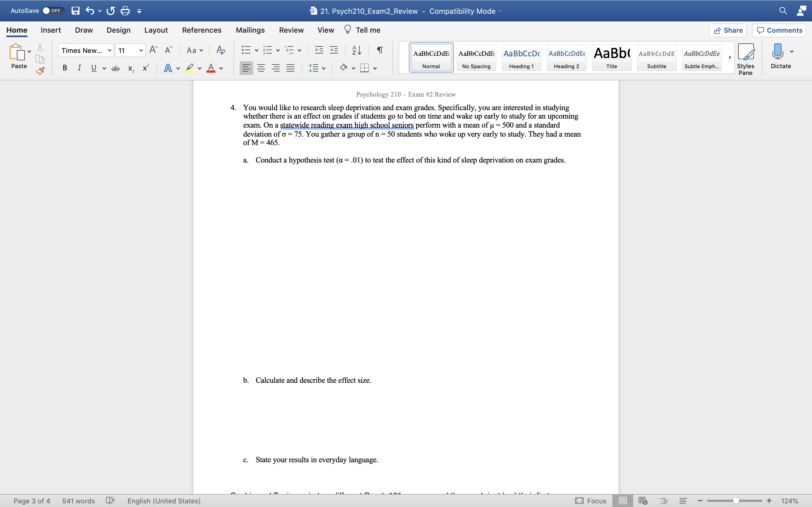This screenshot has width=812, height=507.
Task: Center align the text
Action: point(261,68)
